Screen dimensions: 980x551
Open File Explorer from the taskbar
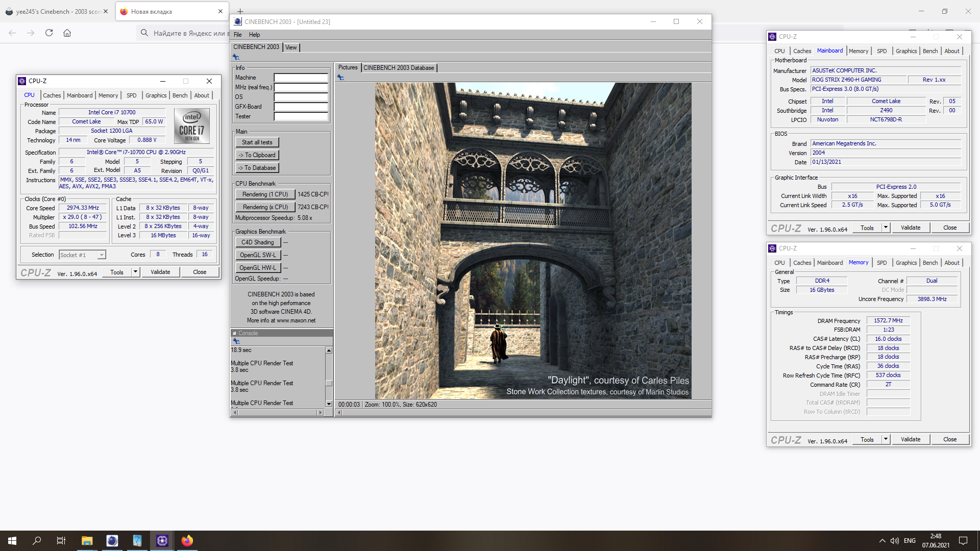tap(87, 541)
